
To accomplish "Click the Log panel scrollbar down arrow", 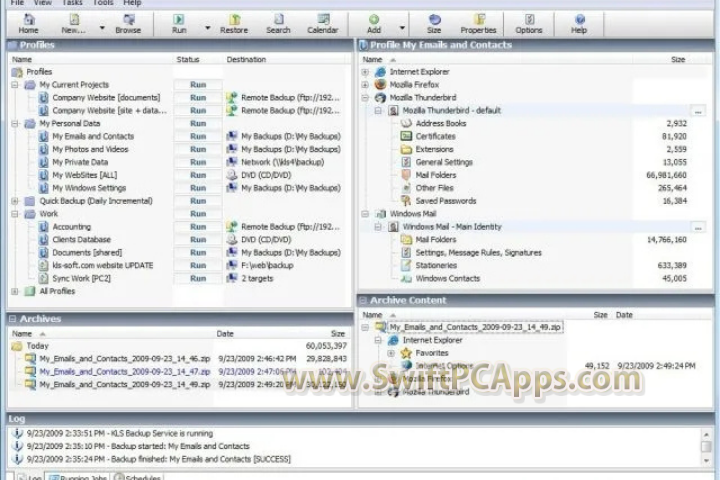I will pyautogui.click(x=706, y=460).
